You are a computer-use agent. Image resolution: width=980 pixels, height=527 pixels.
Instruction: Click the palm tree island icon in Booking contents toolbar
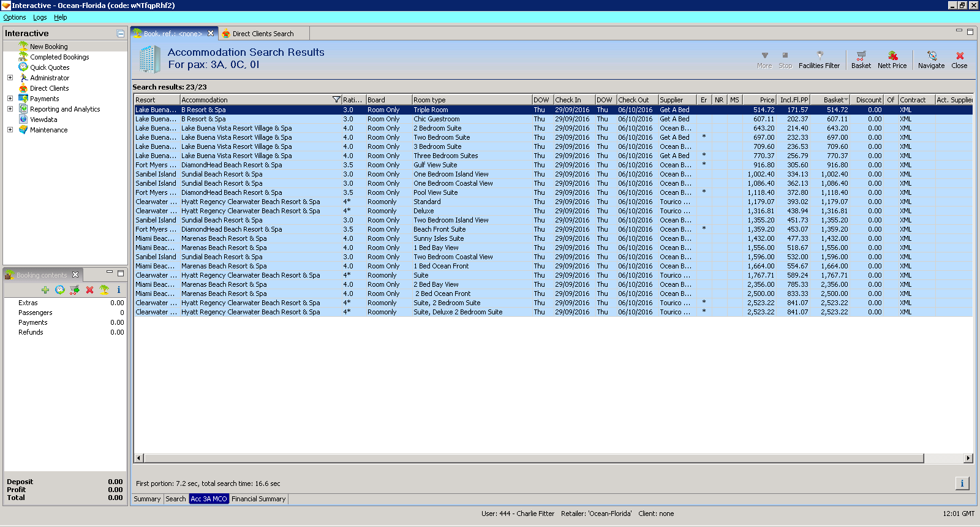(x=104, y=290)
